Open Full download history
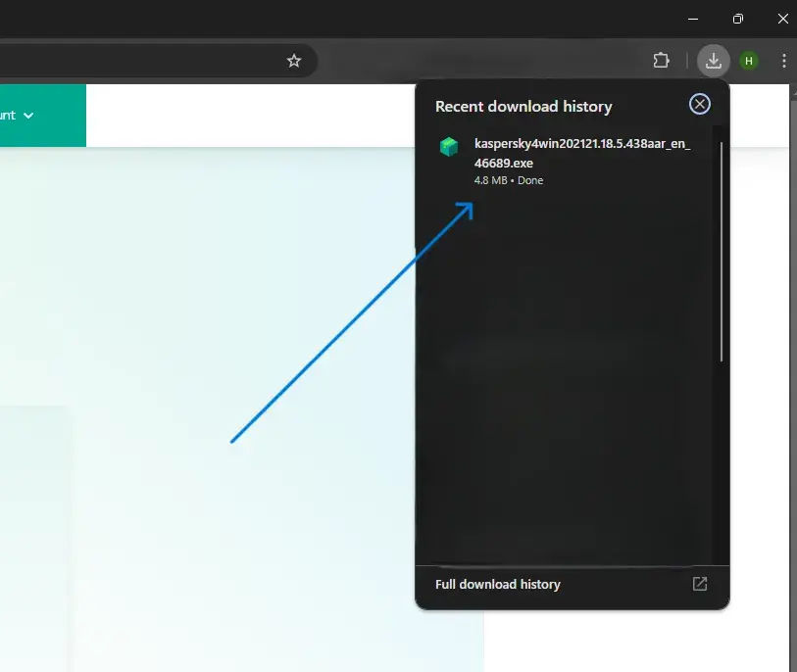The width and height of the screenshot is (797, 672). coord(497,583)
